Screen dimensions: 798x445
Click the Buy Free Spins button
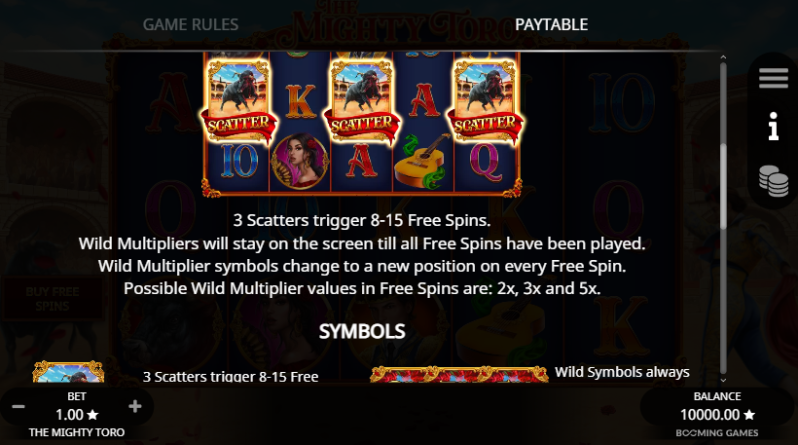pyautogui.click(x=52, y=299)
